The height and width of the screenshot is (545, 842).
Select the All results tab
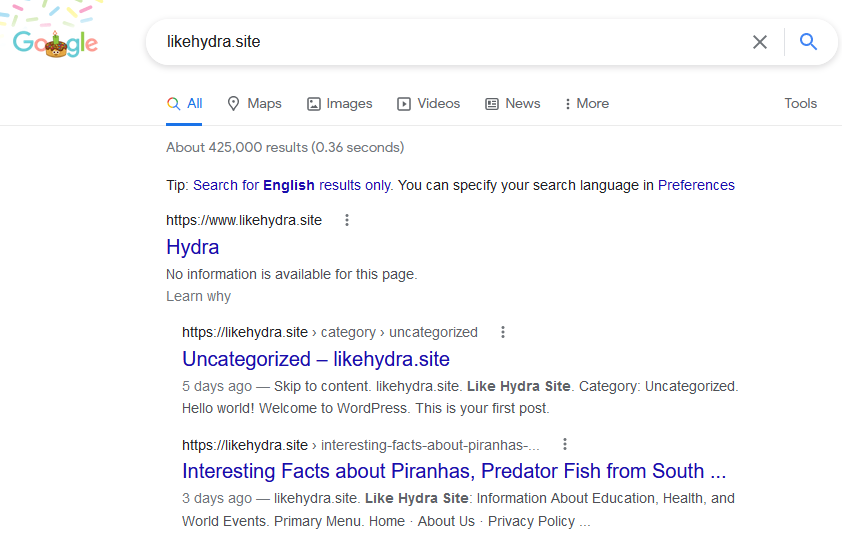(184, 104)
